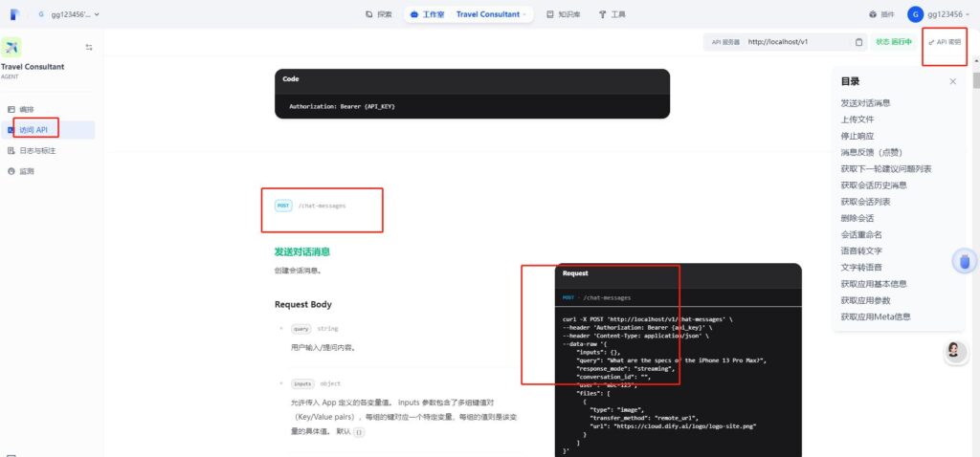The image size is (980, 457).
Task: Click the vertical scrollbar thumb on right
Action: (975, 78)
